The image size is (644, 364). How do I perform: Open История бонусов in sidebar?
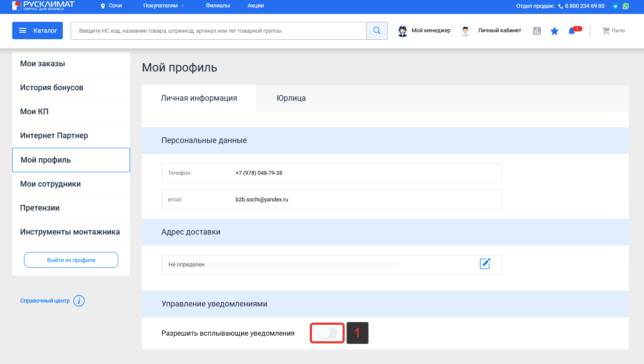[x=71, y=88]
